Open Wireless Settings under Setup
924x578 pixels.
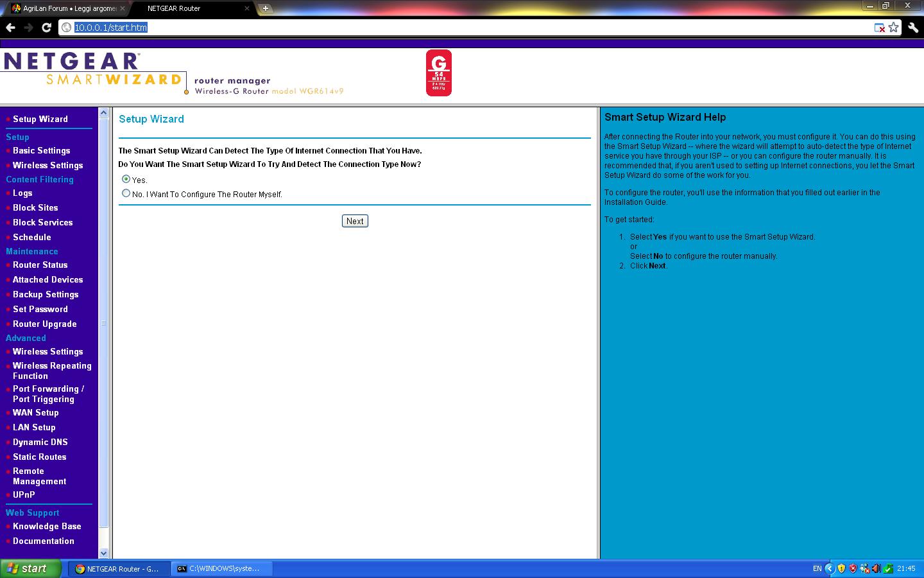tap(47, 165)
